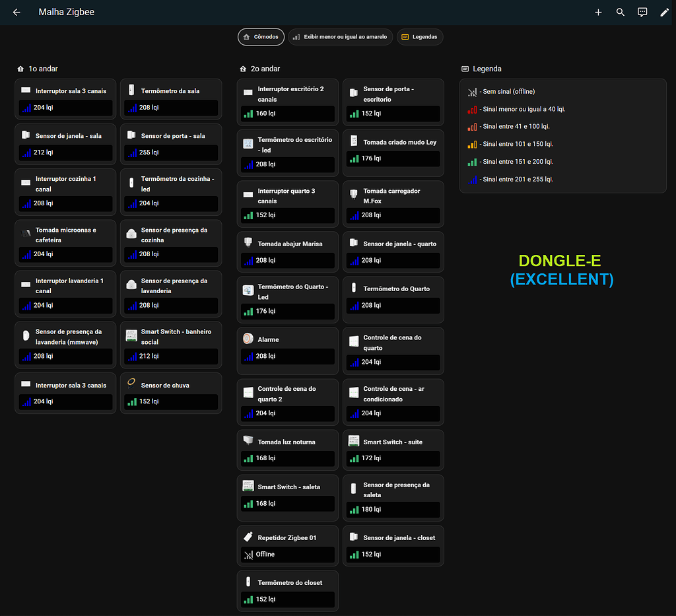Select the 1o andar section heading
This screenshot has width=676, height=616.
[43, 69]
